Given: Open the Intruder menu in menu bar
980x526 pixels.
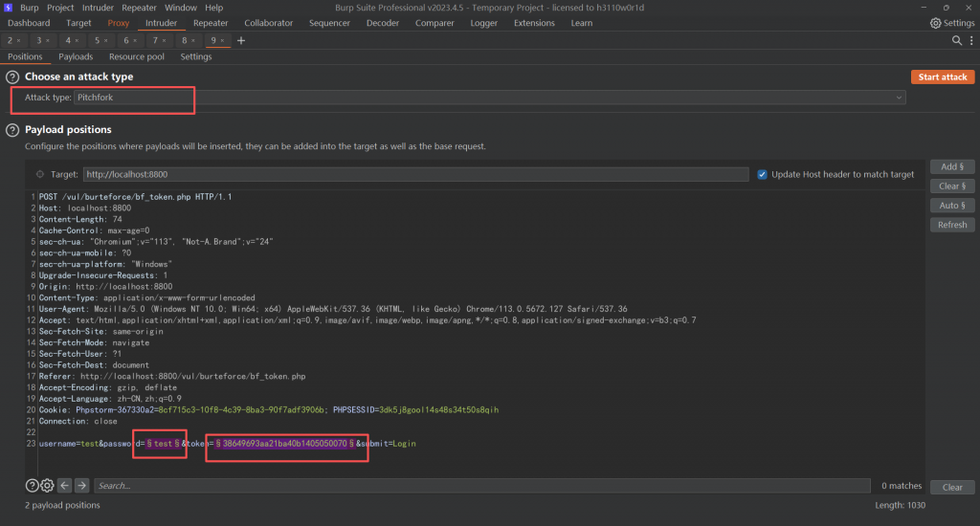Looking at the screenshot, I should [97, 8].
